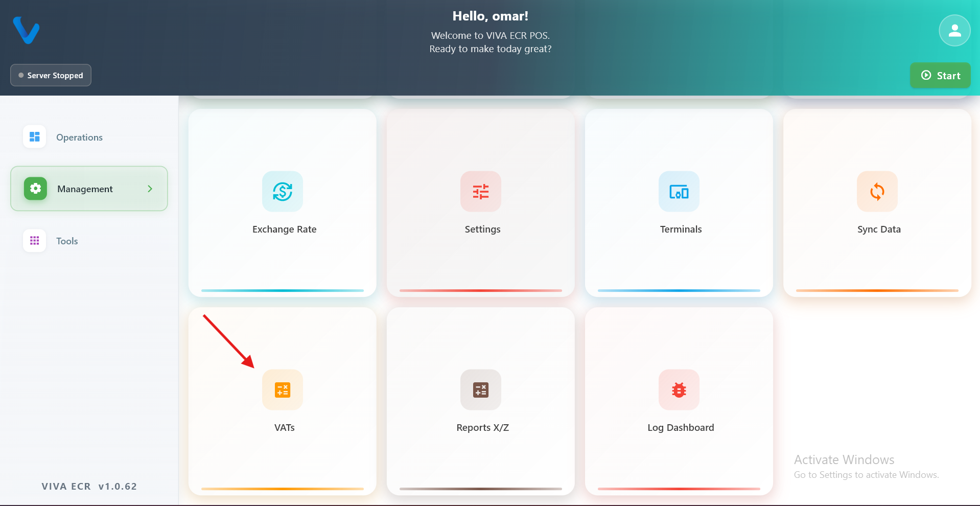Open the VATs calculator icon

[x=283, y=390]
